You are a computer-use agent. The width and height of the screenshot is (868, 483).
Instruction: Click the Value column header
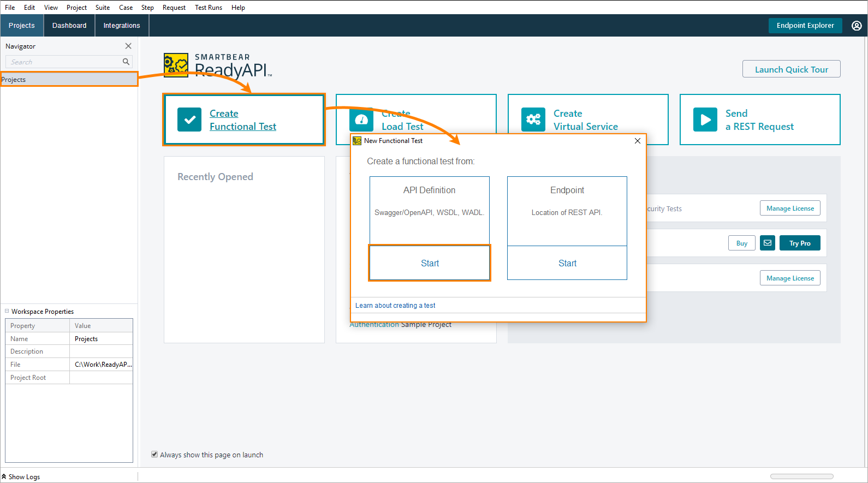point(101,326)
